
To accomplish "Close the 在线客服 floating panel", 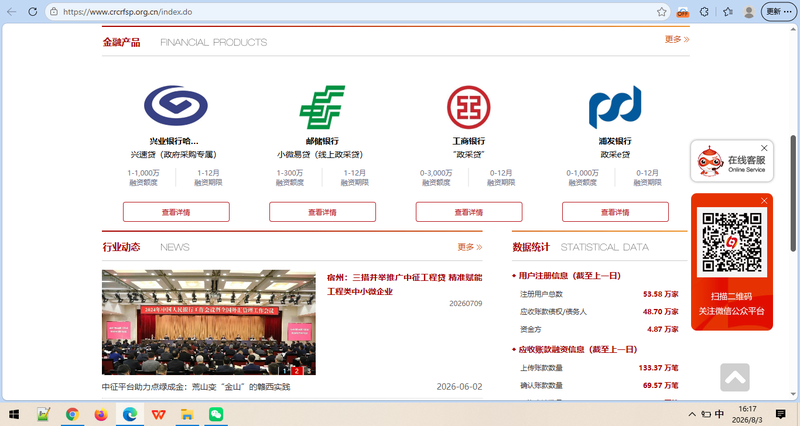I will [764, 148].
